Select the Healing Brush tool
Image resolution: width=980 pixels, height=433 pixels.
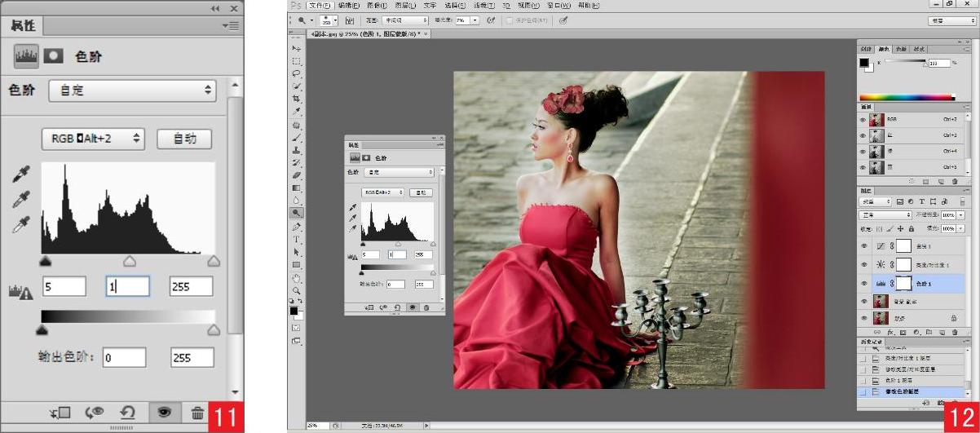point(297,126)
